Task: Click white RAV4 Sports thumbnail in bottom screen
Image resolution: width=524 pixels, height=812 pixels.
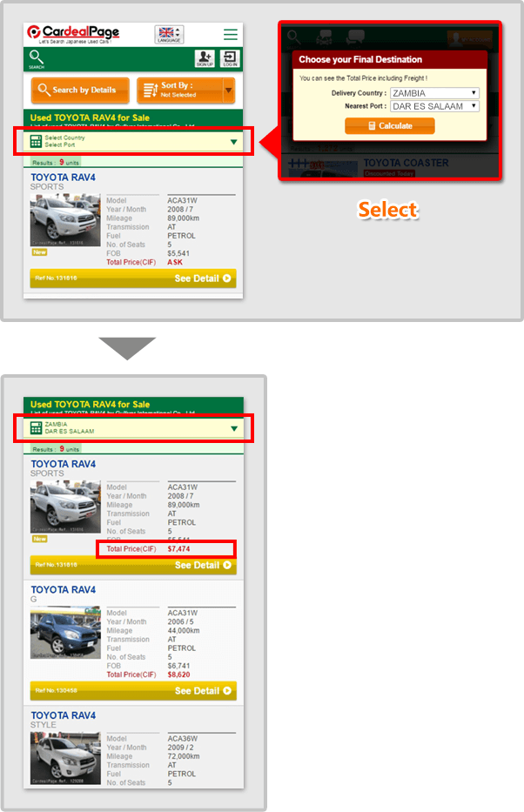Action: (x=65, y=507)
